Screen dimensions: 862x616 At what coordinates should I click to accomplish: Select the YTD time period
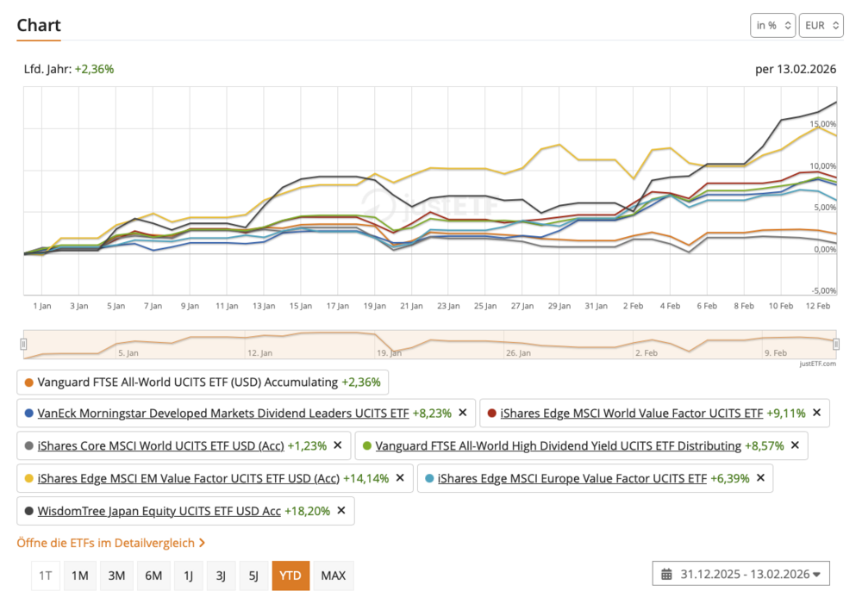coord(290,576)
